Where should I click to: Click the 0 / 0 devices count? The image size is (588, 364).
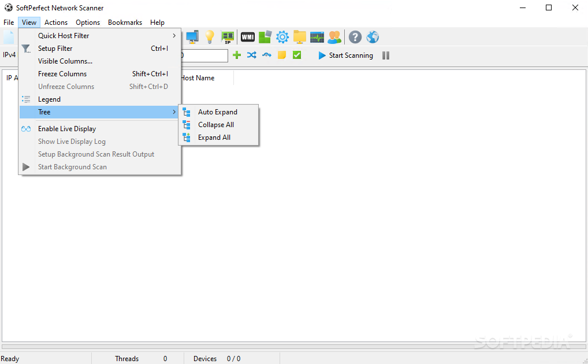click(x=233, y=359)
